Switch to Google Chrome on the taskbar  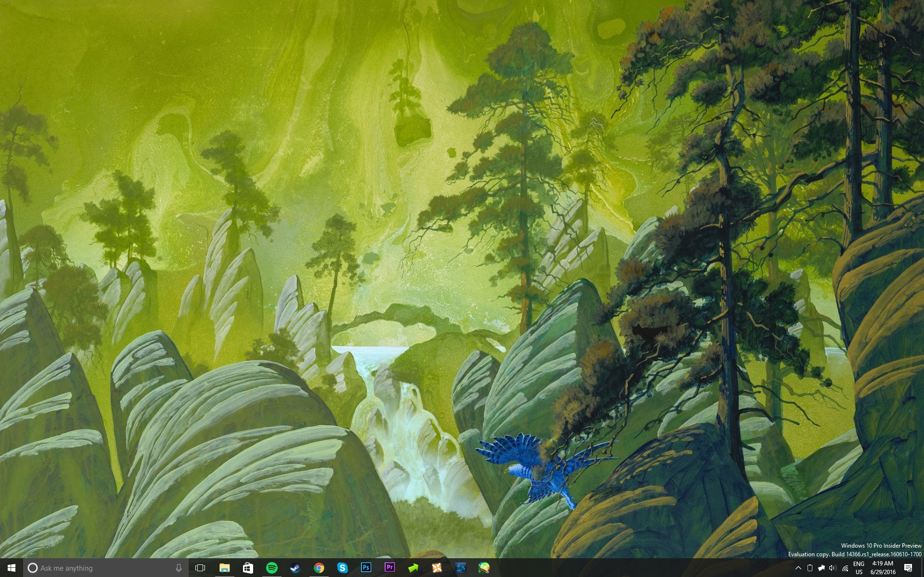click(319, 568)
